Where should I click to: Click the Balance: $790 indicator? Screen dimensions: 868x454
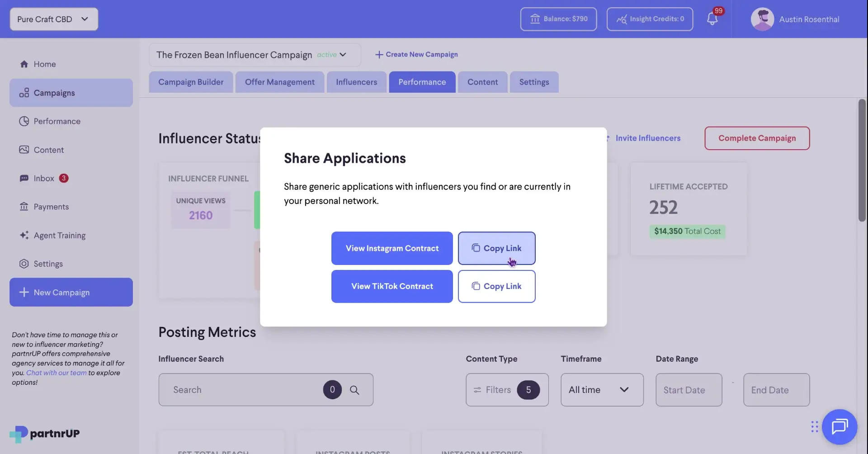558,19
